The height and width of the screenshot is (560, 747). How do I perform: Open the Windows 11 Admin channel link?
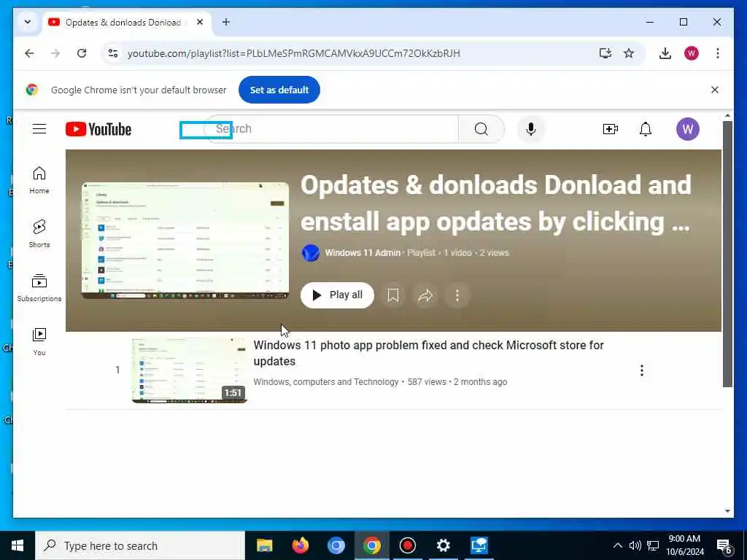(x=363, y=253)
